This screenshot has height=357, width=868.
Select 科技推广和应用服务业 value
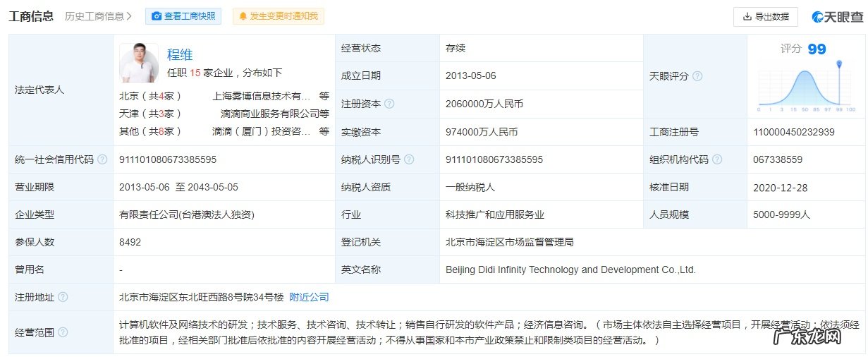495,214
